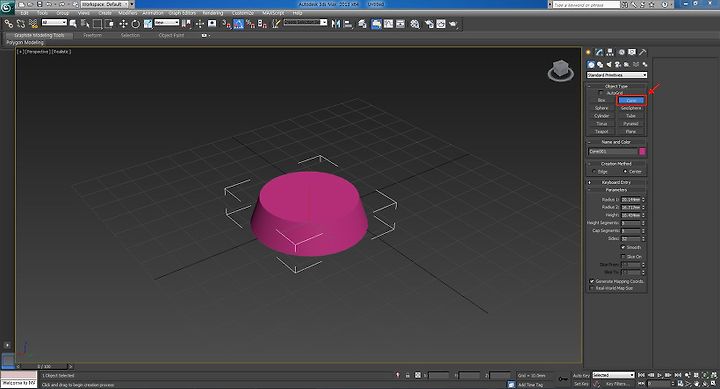Click the ViewCube in the viewport
The image size is (720, 389).
(x=560, y=71)
